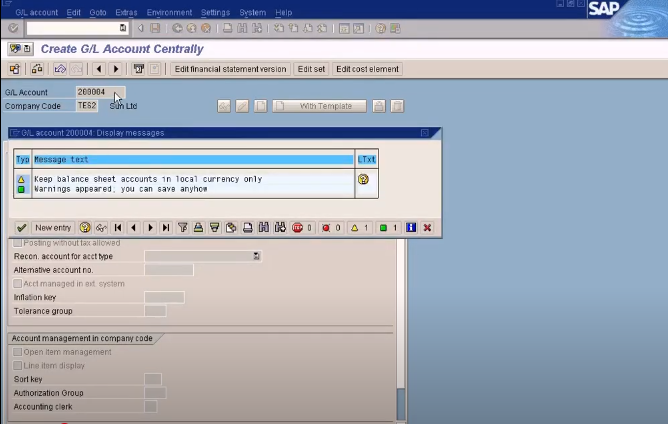Viewport: 668px width, 424px height.
Task: Toggle Line item display checkbox
Action: click(x=17, y=366)
